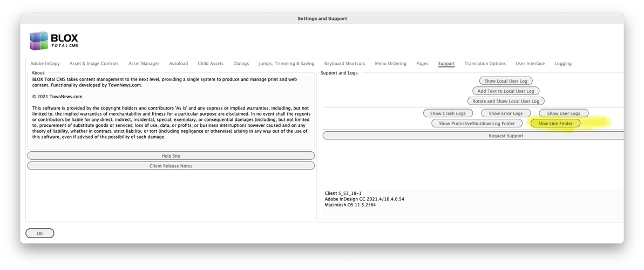Open the User Interface tab
This screenshot has height=270, width=644.
[x=530, y=64]
